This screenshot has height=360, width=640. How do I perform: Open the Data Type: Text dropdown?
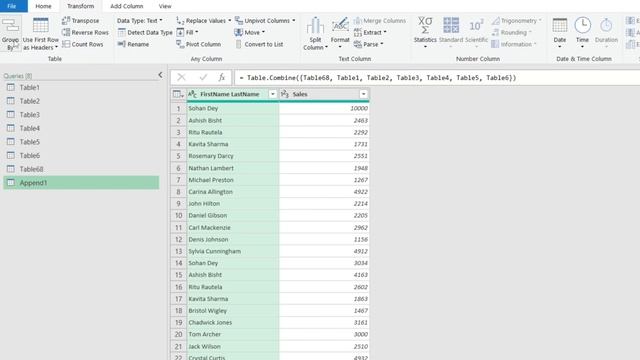pyautogui.click(x=140, y=20)
